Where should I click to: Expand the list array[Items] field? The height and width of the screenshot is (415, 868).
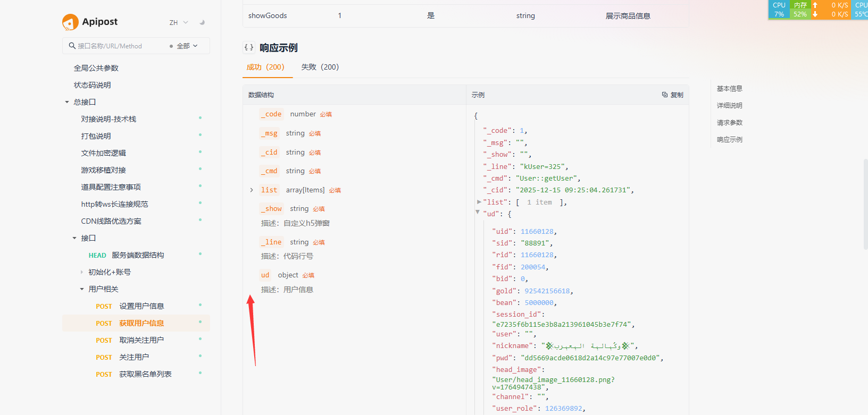252,190
